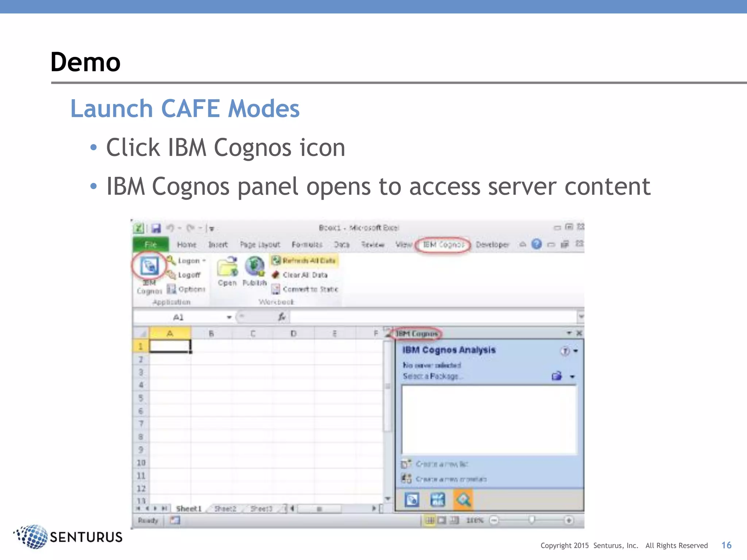Click the Logoff icon
The width and height of the screenshot is (747, 560).
(171, 275)
